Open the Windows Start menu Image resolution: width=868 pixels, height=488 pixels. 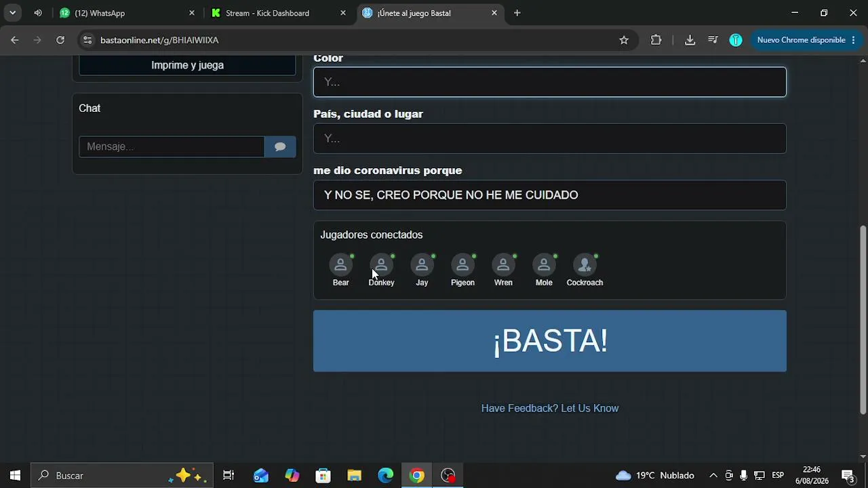15,476
